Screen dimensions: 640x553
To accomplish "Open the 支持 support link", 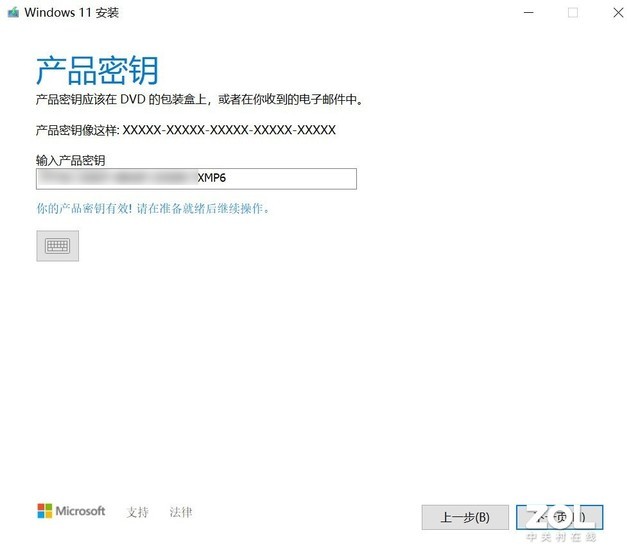I will pyautogui.click(x=137, y=512).
